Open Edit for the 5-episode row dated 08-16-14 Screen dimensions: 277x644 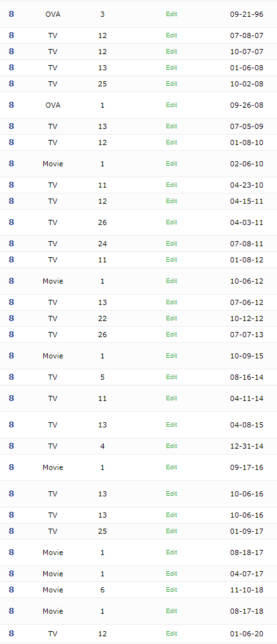pos(171,378)
